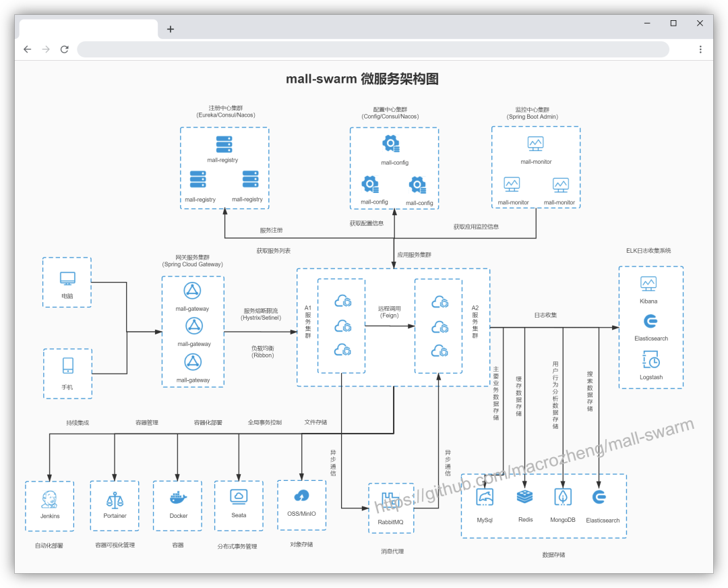Select the blank browser tab
Image resolution: width=728 pixels, height=588 pixels.
pyautogui.click(x=88, y=29)
